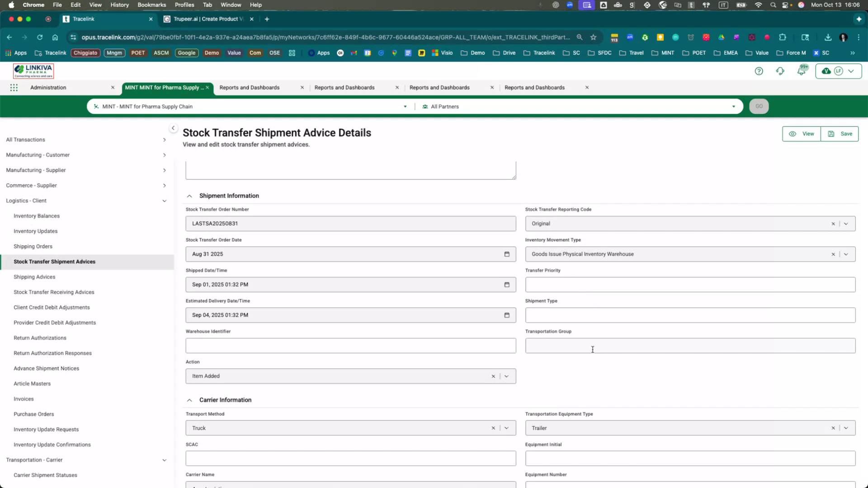Viewport: 868px width, 488px height.
Task: Open the app grid icon beside Administration tab
Action: pyautogui.click(x=14, y=87)
